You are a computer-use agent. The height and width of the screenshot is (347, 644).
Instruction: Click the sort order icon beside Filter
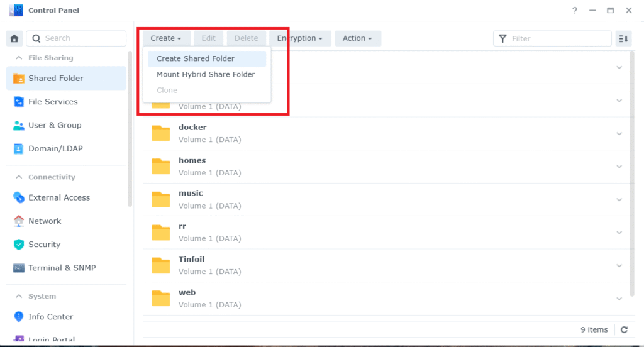[x=623, y=38]
